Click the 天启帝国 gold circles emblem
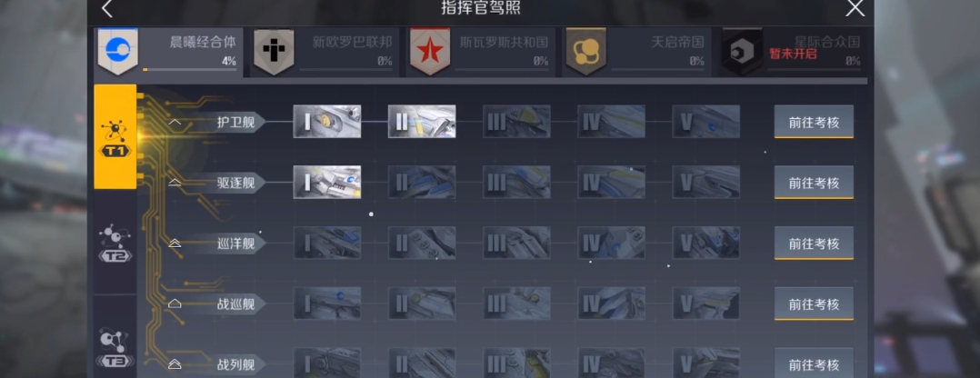Image resolution: width=980 pixels, height=378 pixels. (586, 52)
